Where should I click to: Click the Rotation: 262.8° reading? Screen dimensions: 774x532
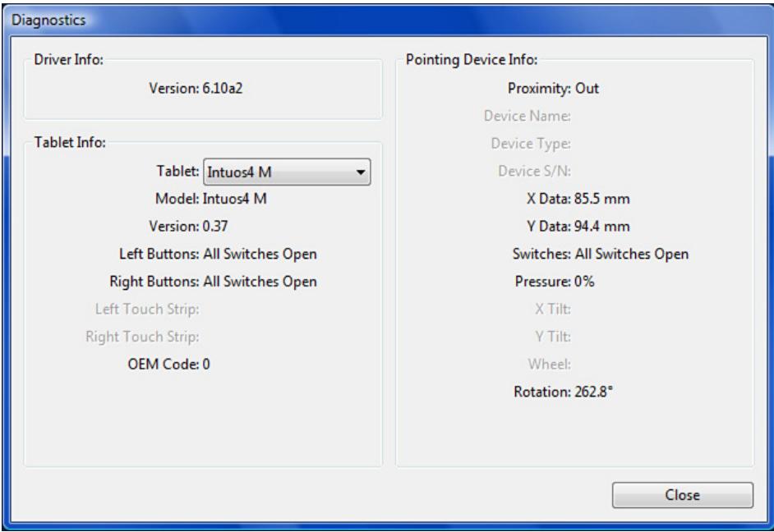coord(563,392)
